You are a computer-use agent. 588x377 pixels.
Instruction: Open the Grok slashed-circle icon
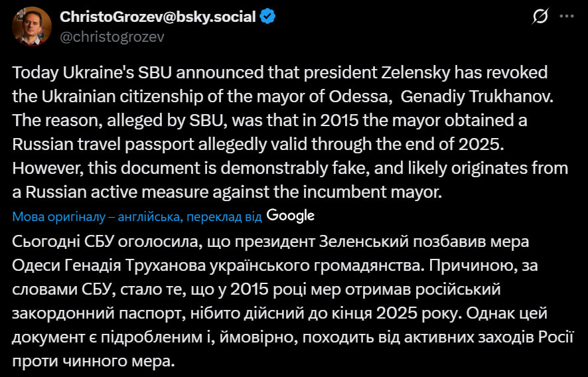541,17
